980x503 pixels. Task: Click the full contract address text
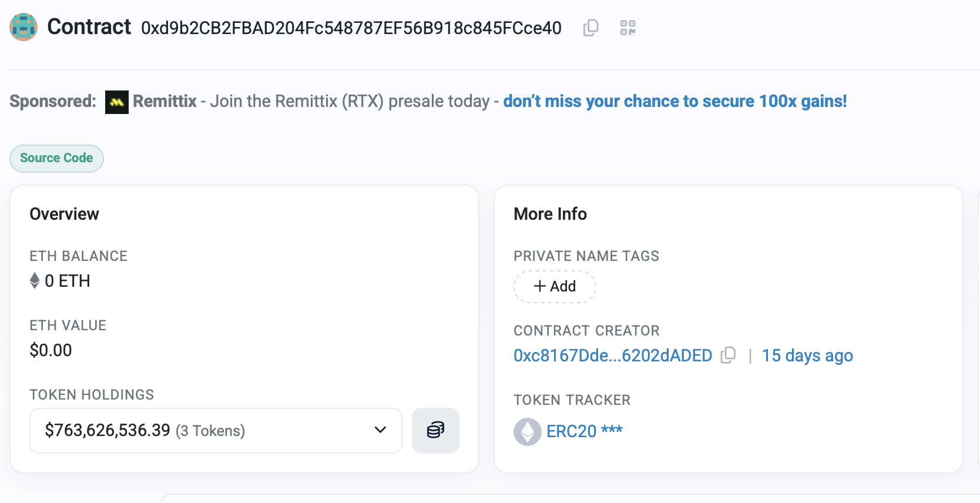point(351,28)
